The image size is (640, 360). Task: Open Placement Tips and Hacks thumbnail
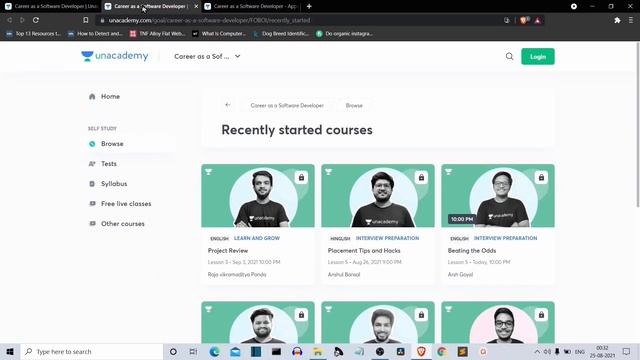378,196
